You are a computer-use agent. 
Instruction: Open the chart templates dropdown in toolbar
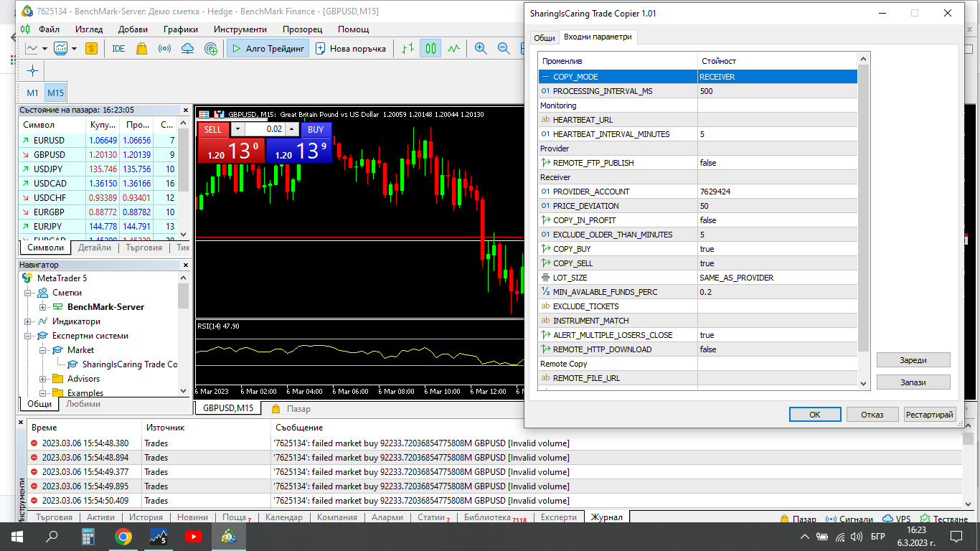coord(74,49)
